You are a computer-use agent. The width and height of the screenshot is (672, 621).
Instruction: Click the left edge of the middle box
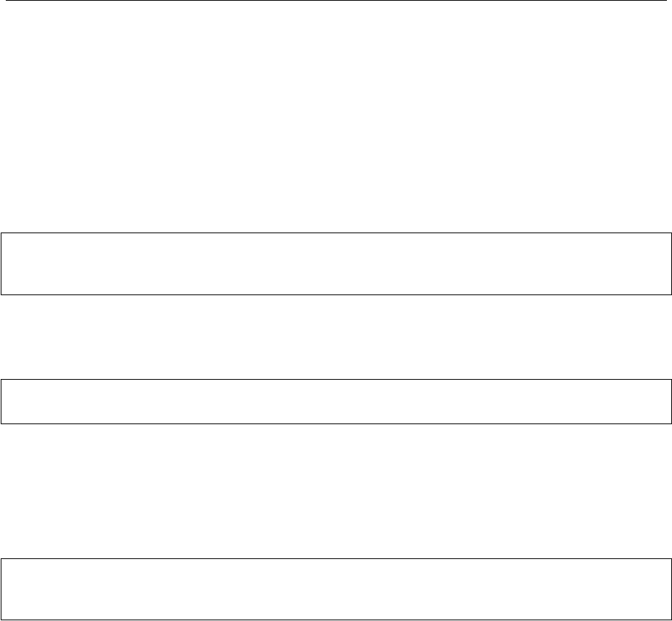1,401
